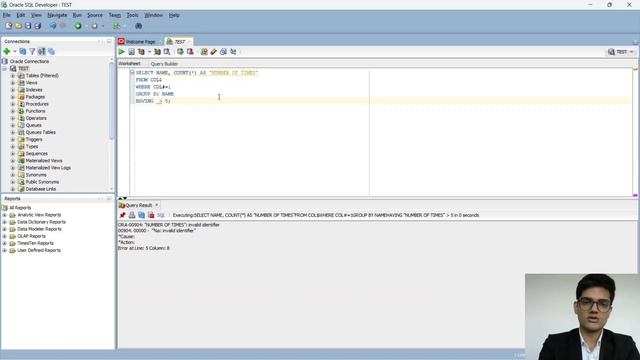Select the Packages tree item

click(x=35, y=97)
